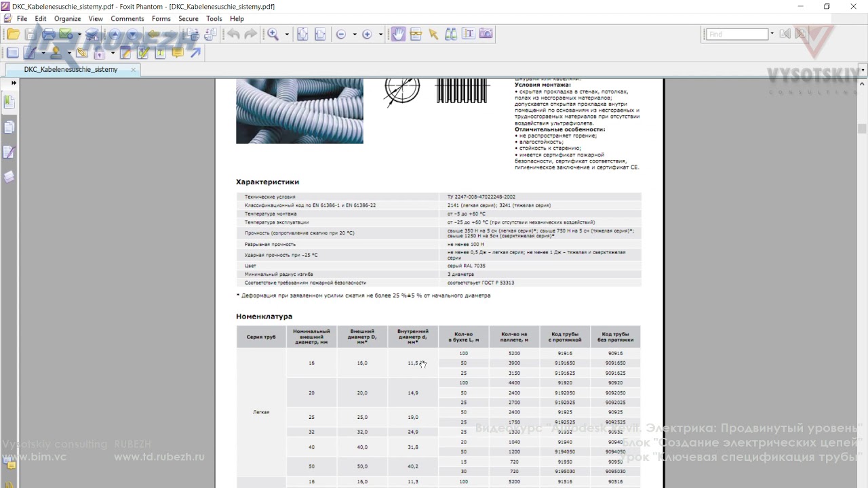Open the Help menu
868x488 pixels.
click(x=237, y=19)
